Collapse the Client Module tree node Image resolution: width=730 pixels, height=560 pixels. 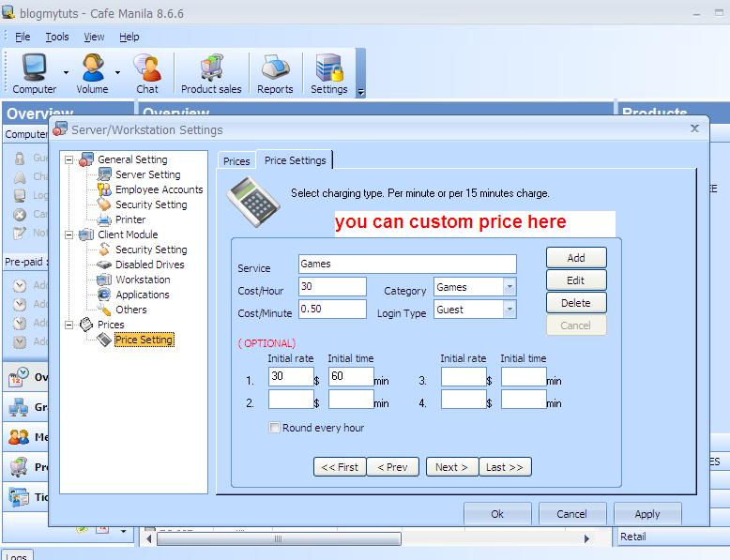point(68,235)
